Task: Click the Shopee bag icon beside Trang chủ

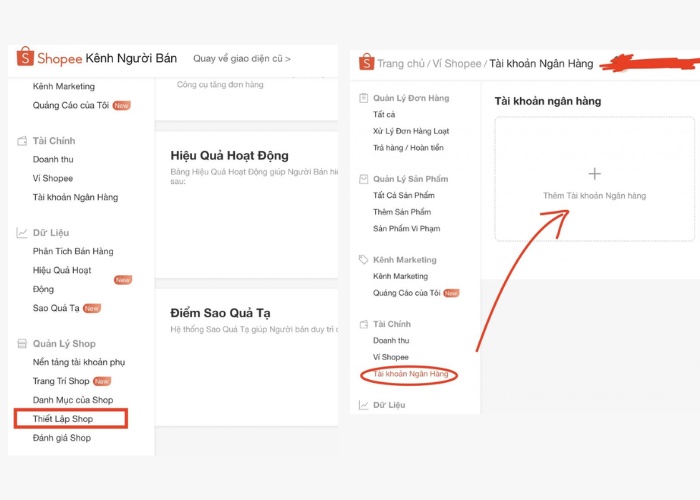Action: [366, 63]
